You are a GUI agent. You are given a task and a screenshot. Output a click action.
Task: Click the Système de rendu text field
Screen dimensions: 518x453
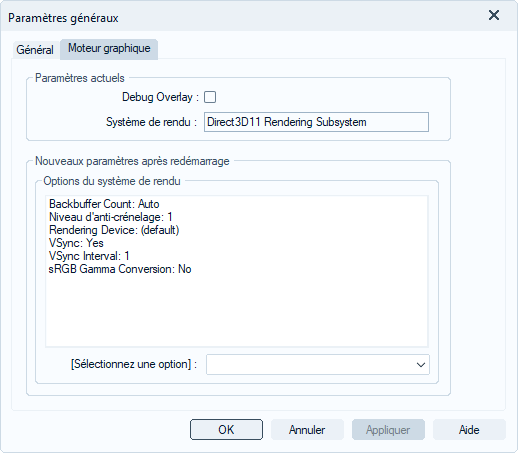click(x=316, y=122)
